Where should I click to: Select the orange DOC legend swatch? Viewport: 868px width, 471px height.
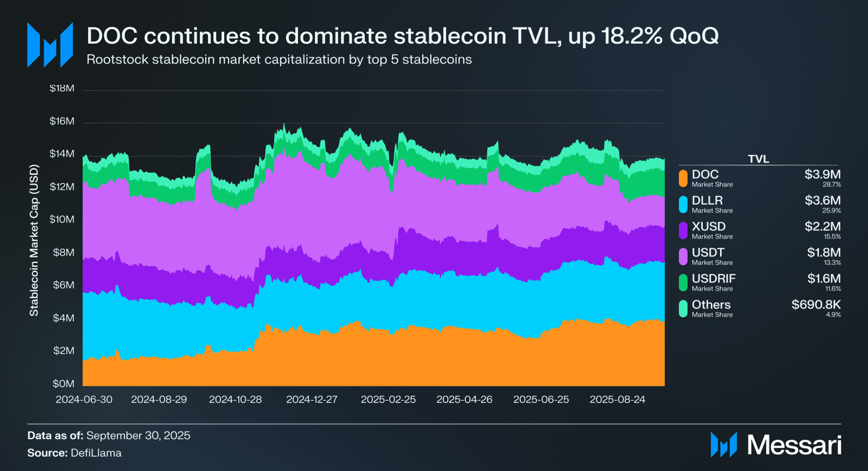pos(683,178)
